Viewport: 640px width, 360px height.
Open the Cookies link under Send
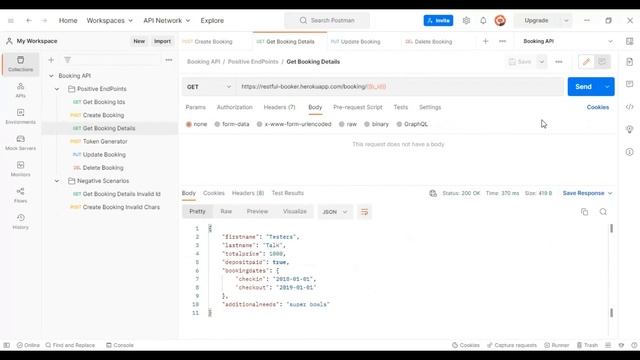tap(598, 107)
